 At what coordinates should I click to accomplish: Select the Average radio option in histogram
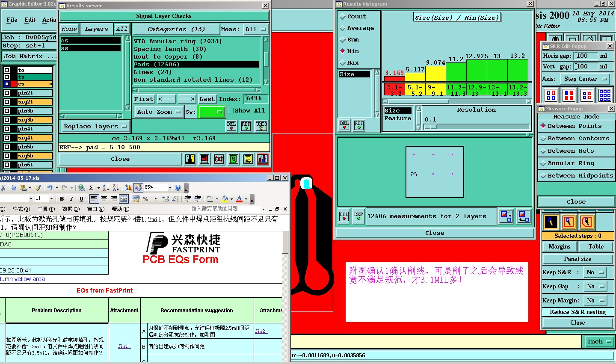tap(357, 28)
